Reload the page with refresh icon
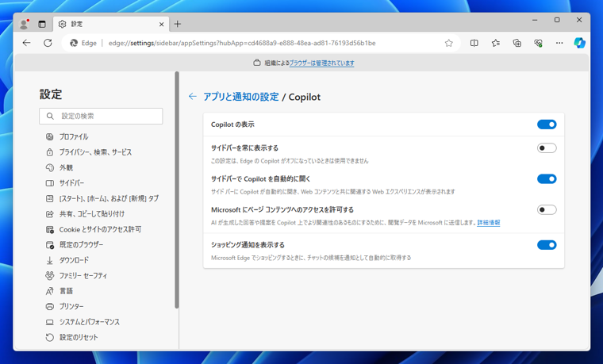Image resolution: width=603 pixels, height=364 pixels. pyautogui.click(x=48, y=43)
